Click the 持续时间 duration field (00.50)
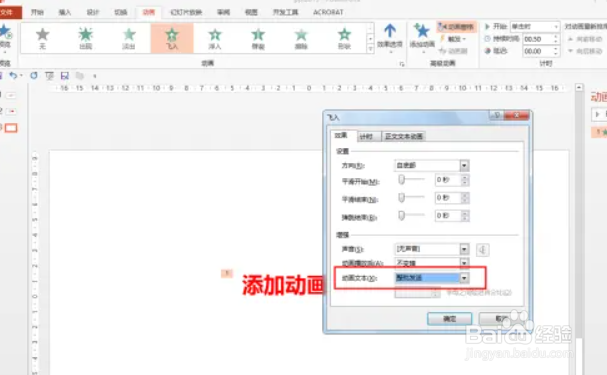Image resolution: width=607 pixels, height=375 pixels. pyautogui.click(x=538, y=39)
